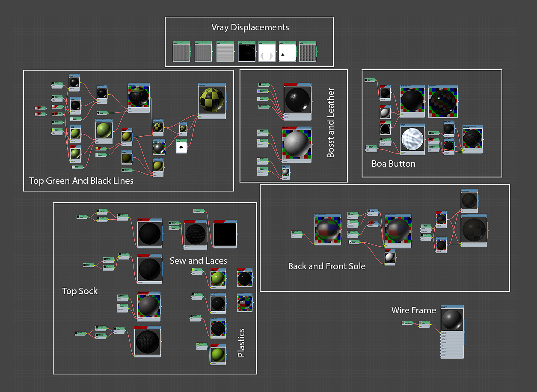Select the rightmost dark node in Boa Button
The image size is (537, 392).
(x=473, y=139)
